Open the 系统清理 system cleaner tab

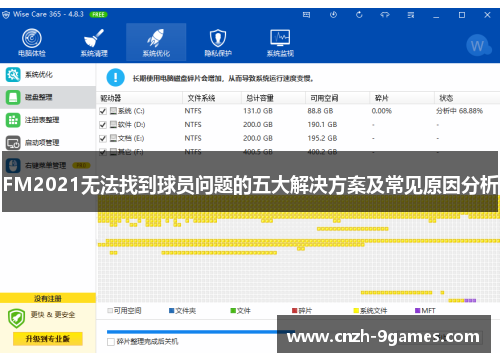94,42
